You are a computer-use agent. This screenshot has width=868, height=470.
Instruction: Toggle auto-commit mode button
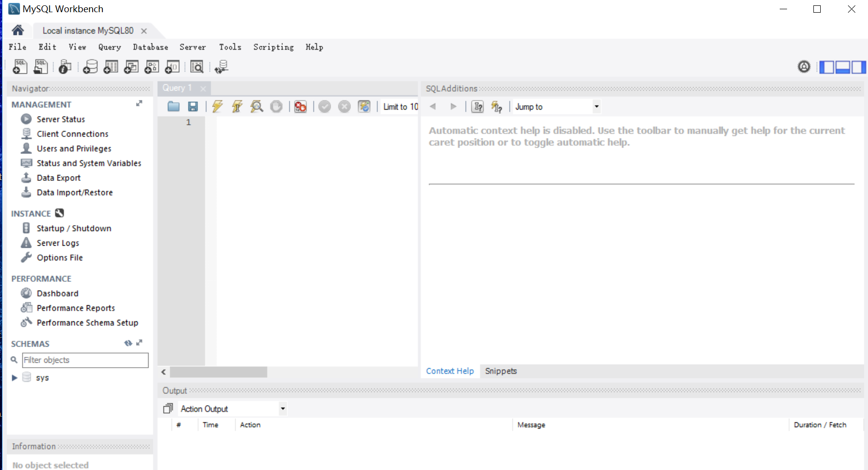pos(364,106)
